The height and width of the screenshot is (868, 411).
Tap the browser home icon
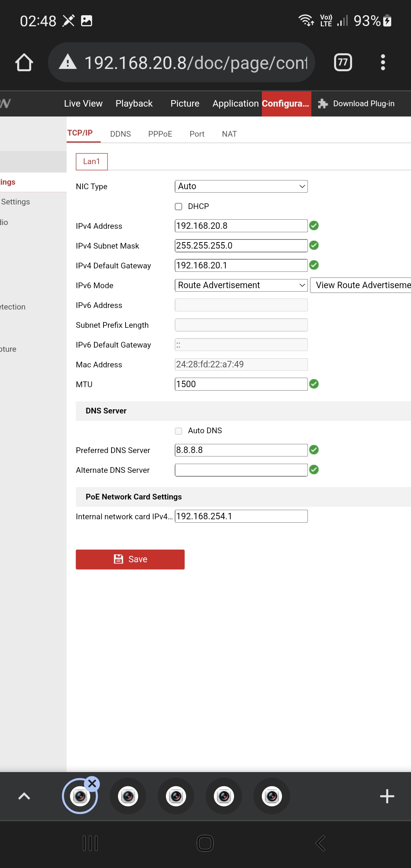coord(24,62)
